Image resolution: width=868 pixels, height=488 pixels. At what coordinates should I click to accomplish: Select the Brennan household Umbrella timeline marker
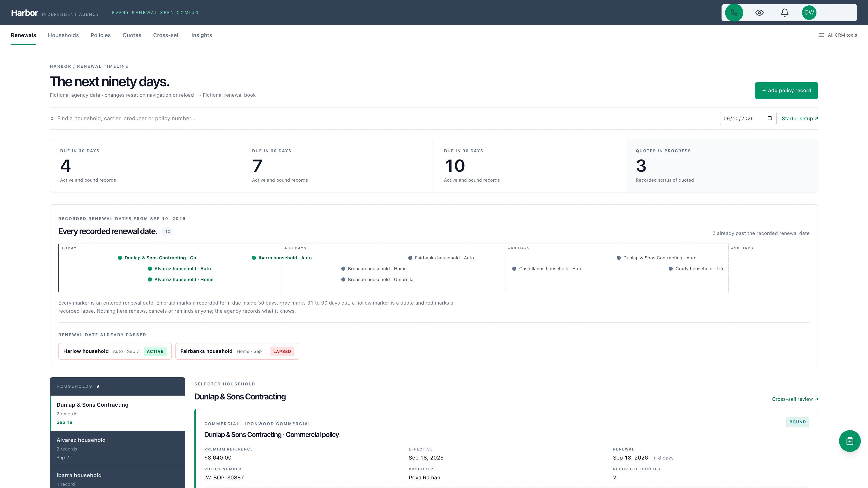(377, 279)
